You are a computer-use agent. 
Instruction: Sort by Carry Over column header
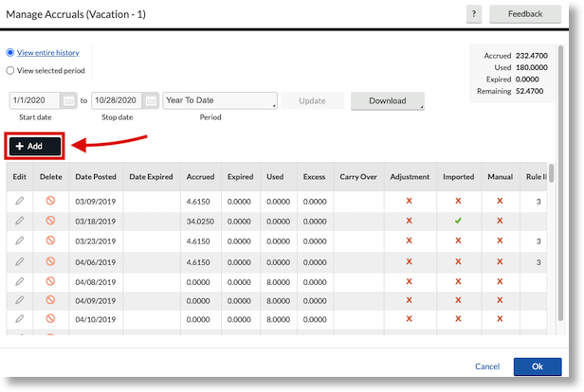[358, 177]
